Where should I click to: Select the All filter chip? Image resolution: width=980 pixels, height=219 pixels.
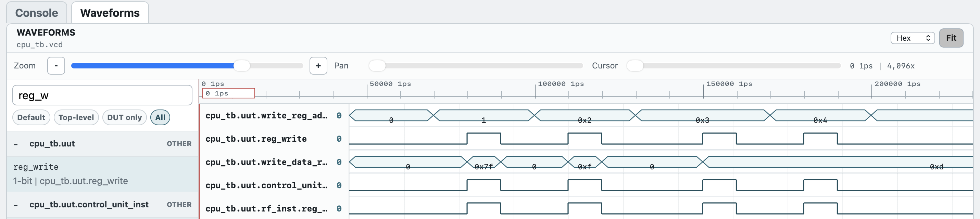click(x=160, y=117)
